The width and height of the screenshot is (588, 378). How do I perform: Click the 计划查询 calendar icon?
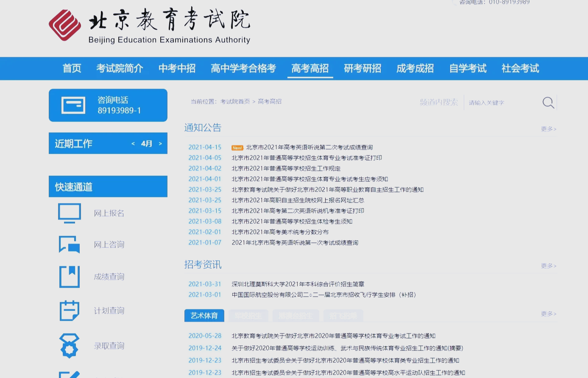point(70,311)
